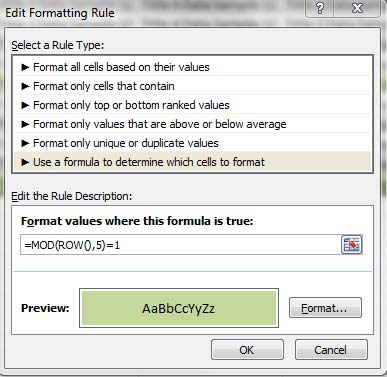Click the collapse dialog range selector icon
This screenshot has height=377, width=387.
pyautogui.click(x=352, y=245)
